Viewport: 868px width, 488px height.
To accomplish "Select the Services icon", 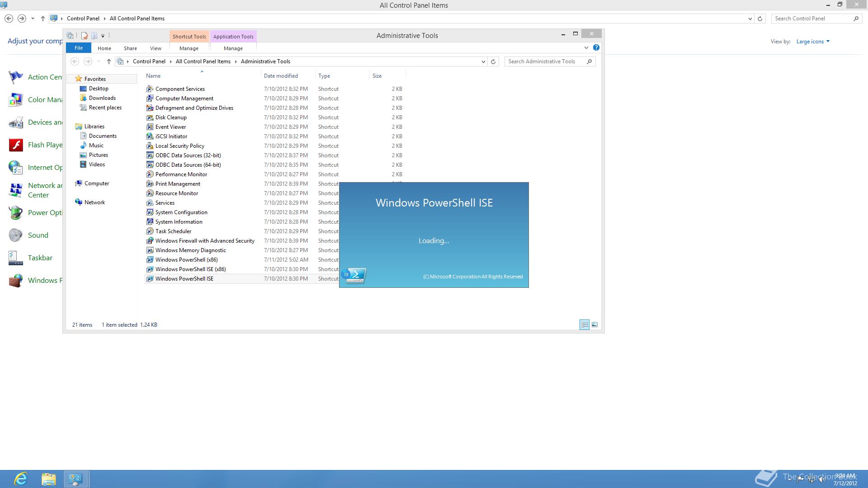I will 150,203.
